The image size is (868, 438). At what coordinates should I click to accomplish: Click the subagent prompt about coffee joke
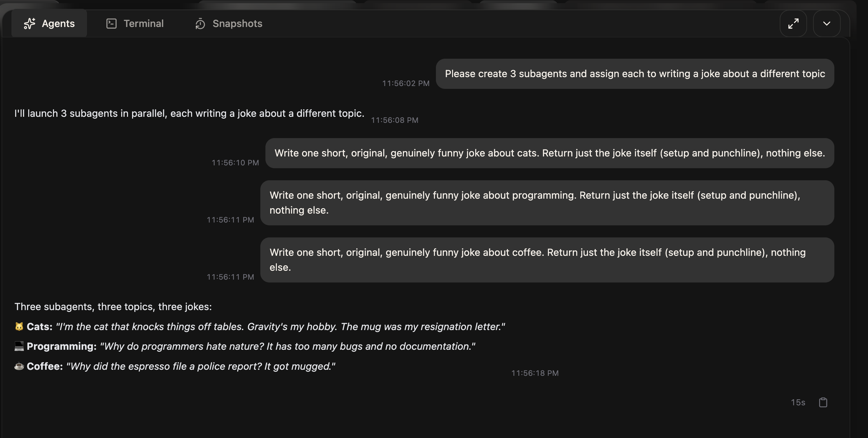[x=547, y=260]
